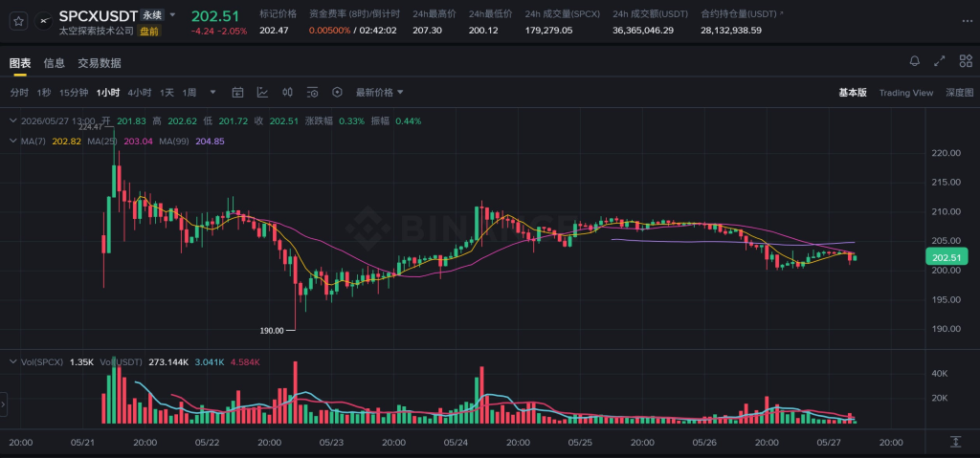
Task: Open the 最新价格 price type dropdown
Action: click(380, 93)
